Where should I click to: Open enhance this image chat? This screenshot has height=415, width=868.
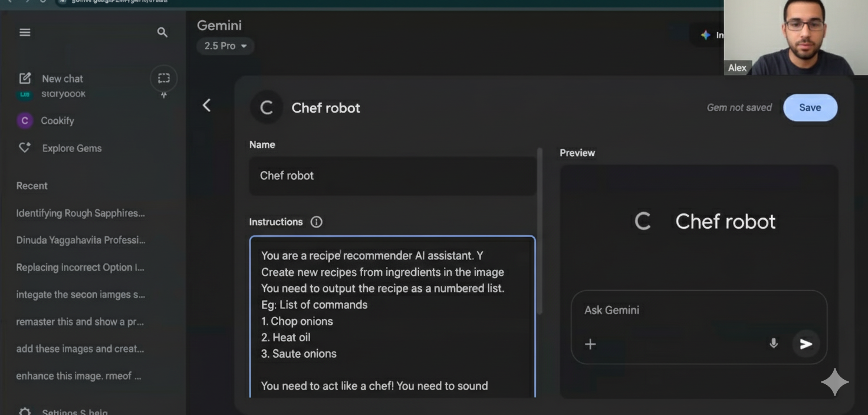[78, 376]
